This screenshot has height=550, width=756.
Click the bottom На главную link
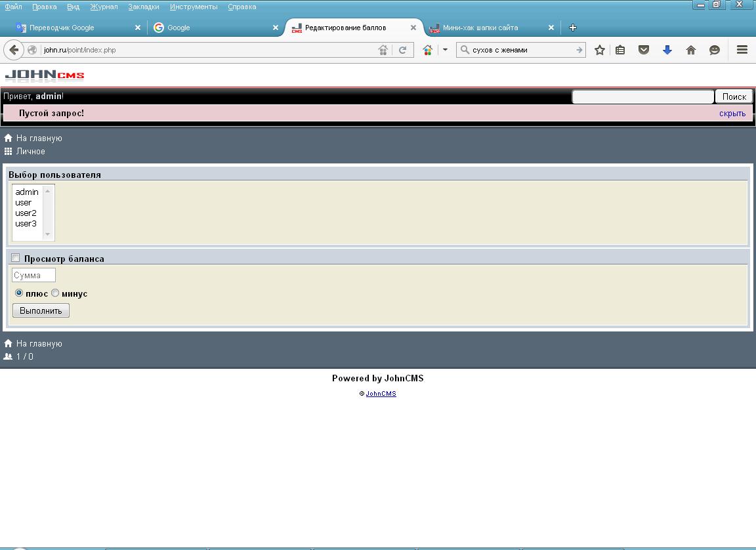tap(39, 344)
